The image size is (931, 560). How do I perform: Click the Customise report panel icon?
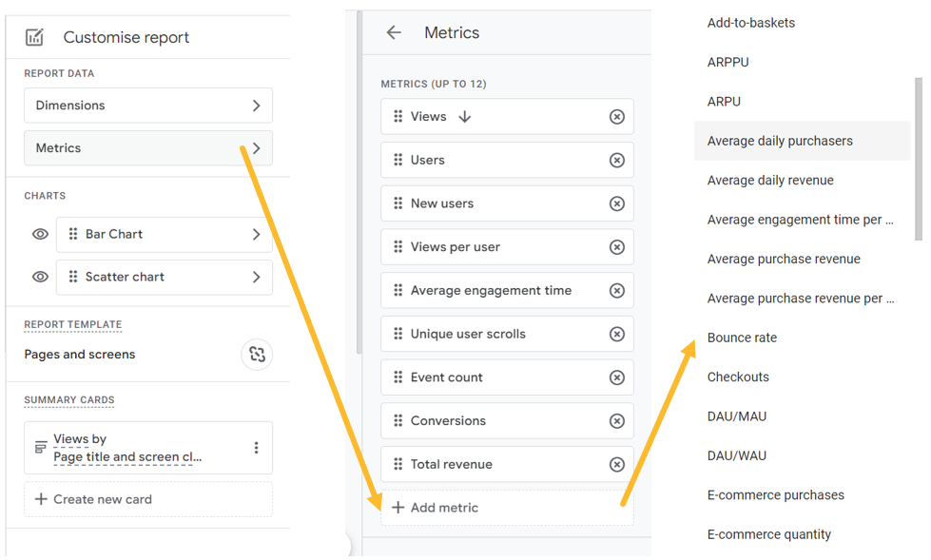pyautogui.click(x=34, y=36)
